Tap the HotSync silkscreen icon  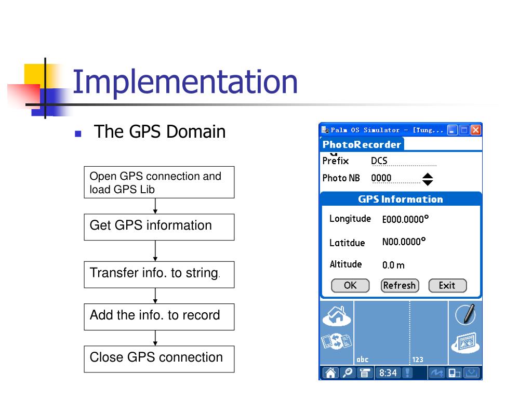point(337,341)
